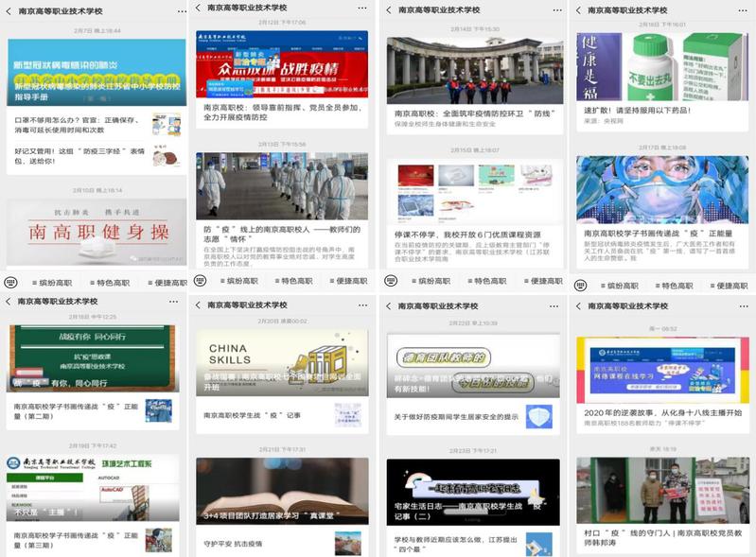This screenshot has height=557, width=756.
Task: Tap back arrow above the 2020年的逆袭故事 article
Action: click(x=578, y=305)
